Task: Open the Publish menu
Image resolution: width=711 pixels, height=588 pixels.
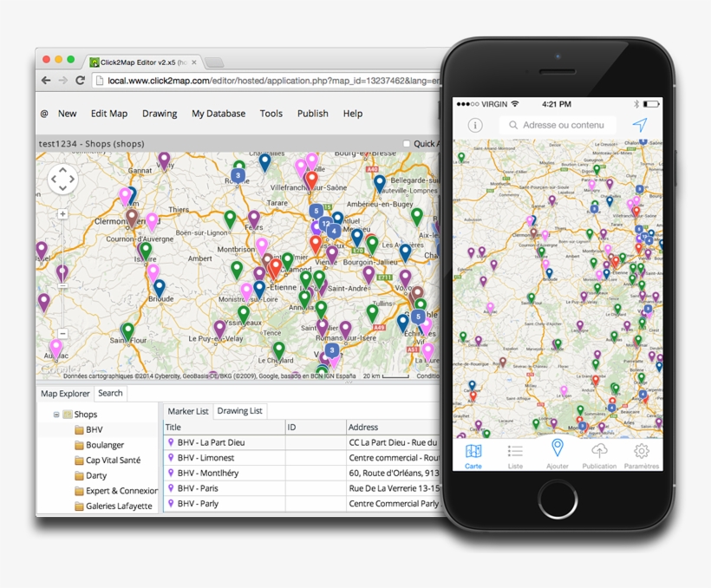Action: [313, 114]
